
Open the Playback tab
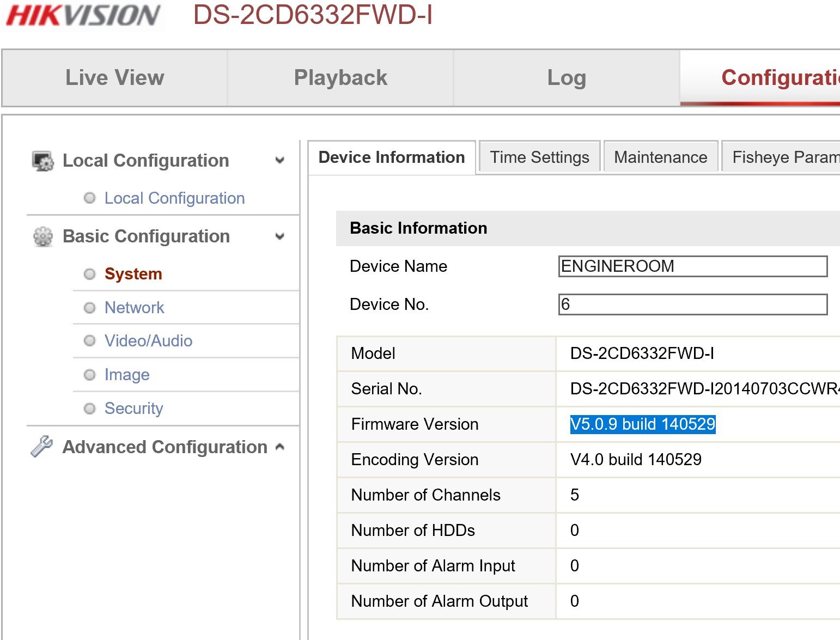click(340, 78)
